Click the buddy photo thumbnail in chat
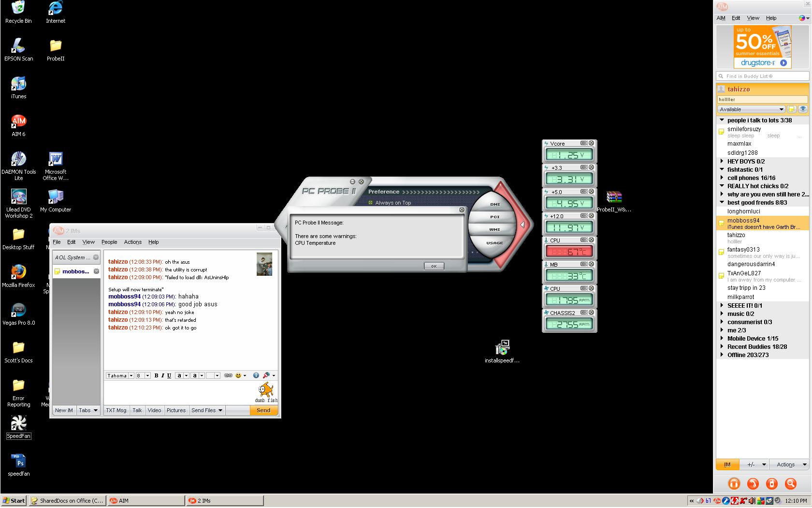 [x=264, y=264]
